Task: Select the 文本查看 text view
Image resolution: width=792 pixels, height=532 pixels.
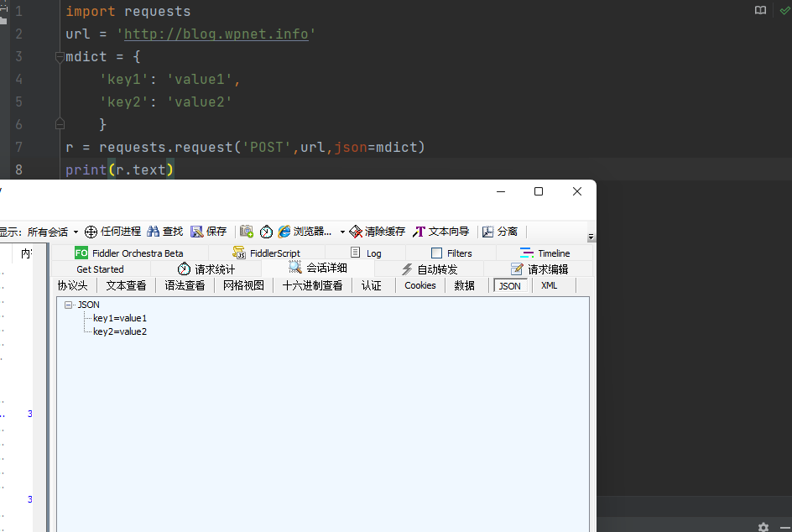Action: [x=127, y=285]
